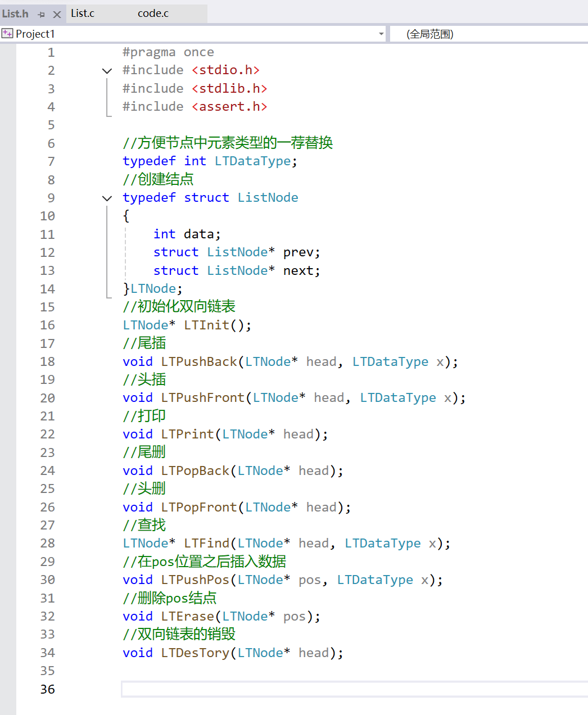The height and width of the screenshot is (715, 588).
Task: Click 'ListNode' in the struct declaration line 9
Action: (268, 198)
